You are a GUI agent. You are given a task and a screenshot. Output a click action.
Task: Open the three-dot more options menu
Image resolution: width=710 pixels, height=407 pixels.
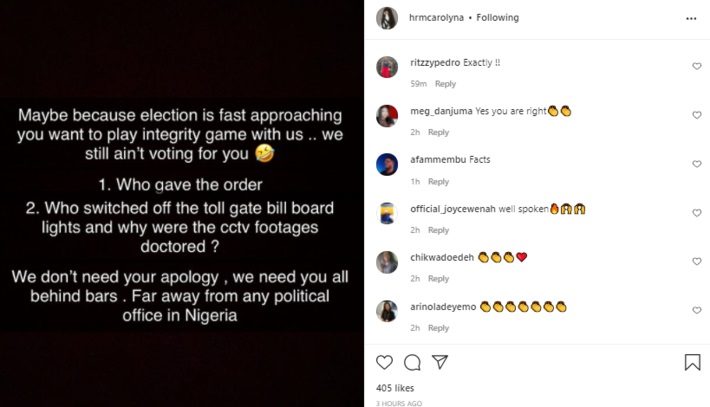pyautogui.click(x=691, y=18)
